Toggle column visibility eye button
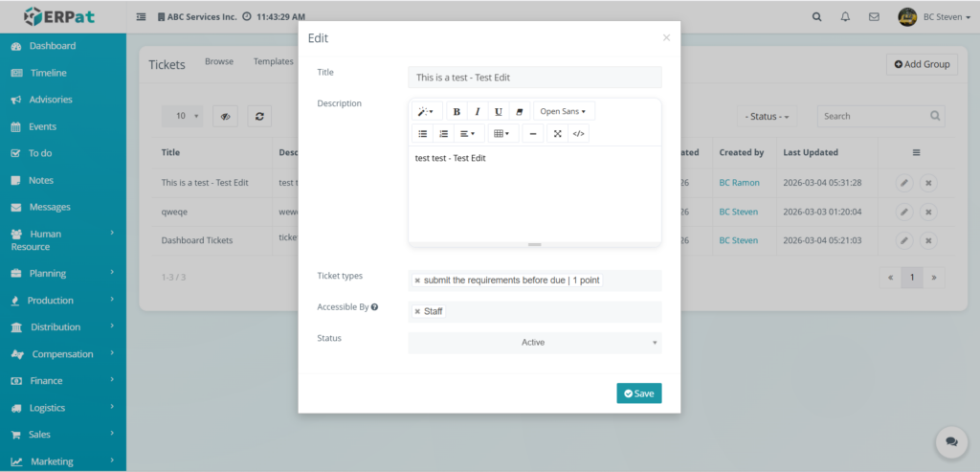 pos(225,116)
